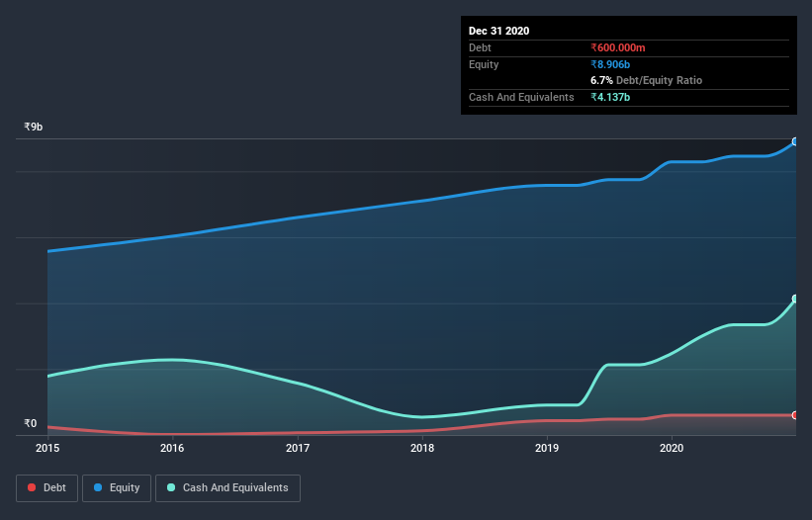Click the 2017 x-axis label
This screenshot has height=520, width=812.
coord(298,448)
